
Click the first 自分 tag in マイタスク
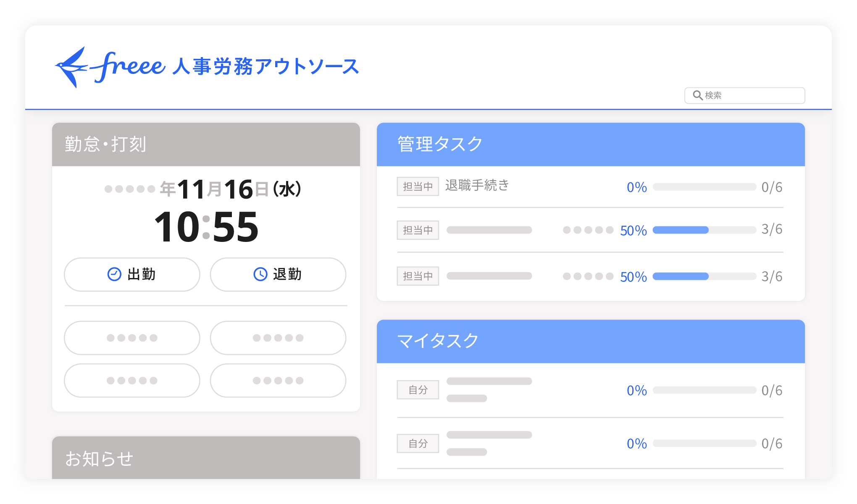[x=418, y=390]
